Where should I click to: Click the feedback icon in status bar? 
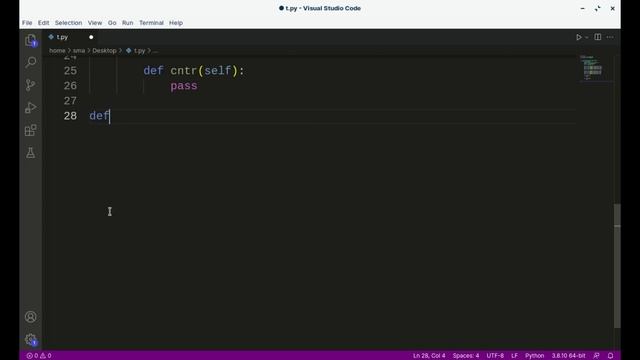click(x=596, y=356)
